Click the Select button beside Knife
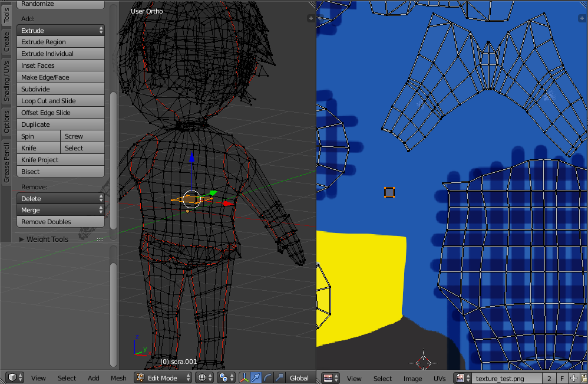Image resolution: width=588 pixels, height=384 pixels. (82, 148)
